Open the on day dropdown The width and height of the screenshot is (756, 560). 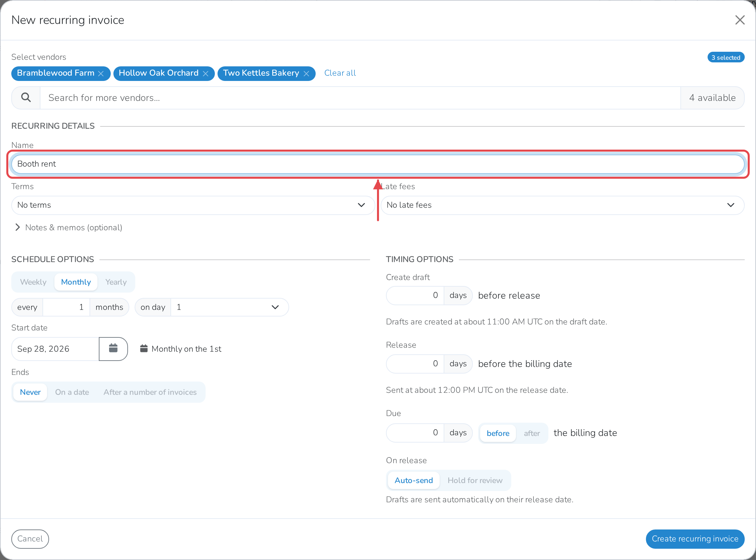pyautogui.click(x=229, y=307)
